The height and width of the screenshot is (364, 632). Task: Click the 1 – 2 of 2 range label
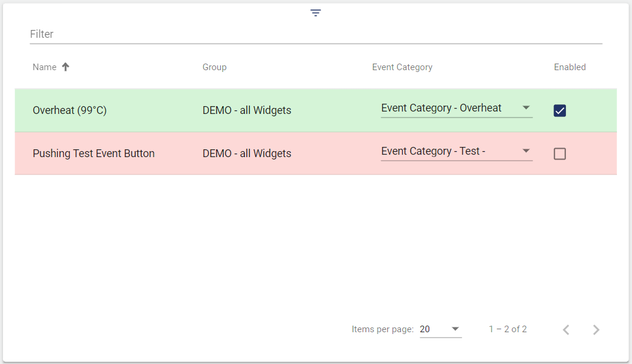click(508, 329)
